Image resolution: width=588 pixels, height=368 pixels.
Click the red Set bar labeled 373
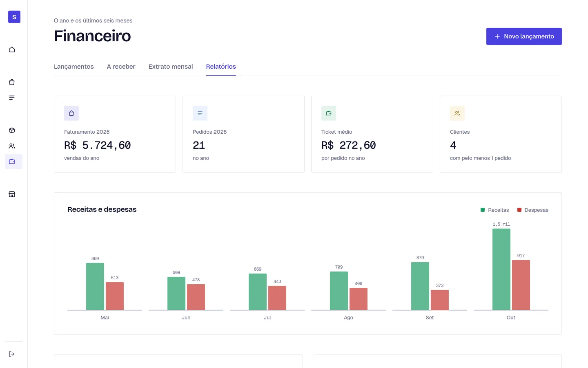[440, 300]
